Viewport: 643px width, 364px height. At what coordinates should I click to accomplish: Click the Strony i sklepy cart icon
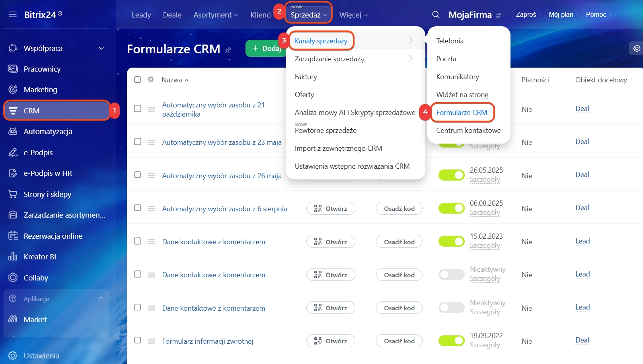13,194
